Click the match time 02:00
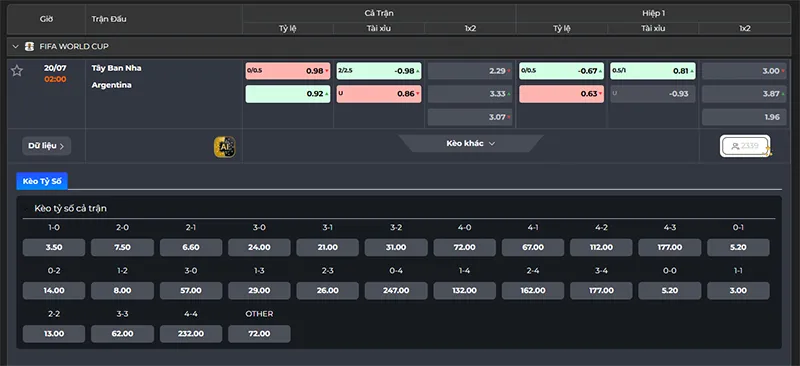This screenshot has width=800, height=366. (55, 79)
